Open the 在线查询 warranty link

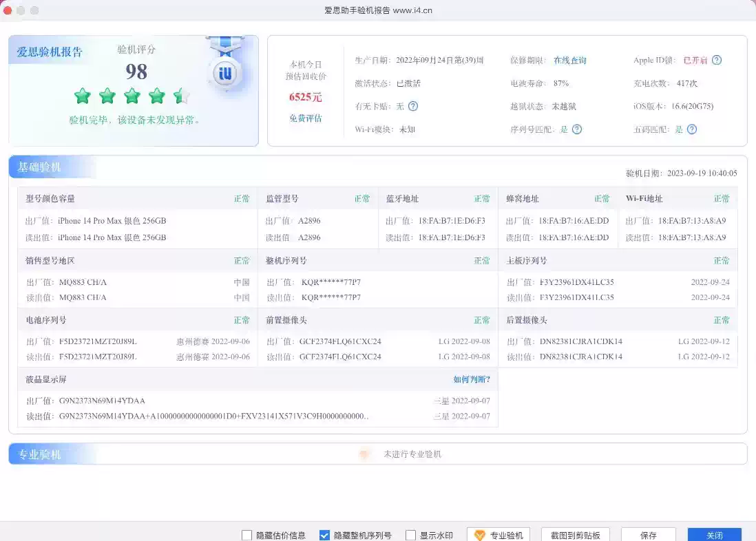(570, 61)
